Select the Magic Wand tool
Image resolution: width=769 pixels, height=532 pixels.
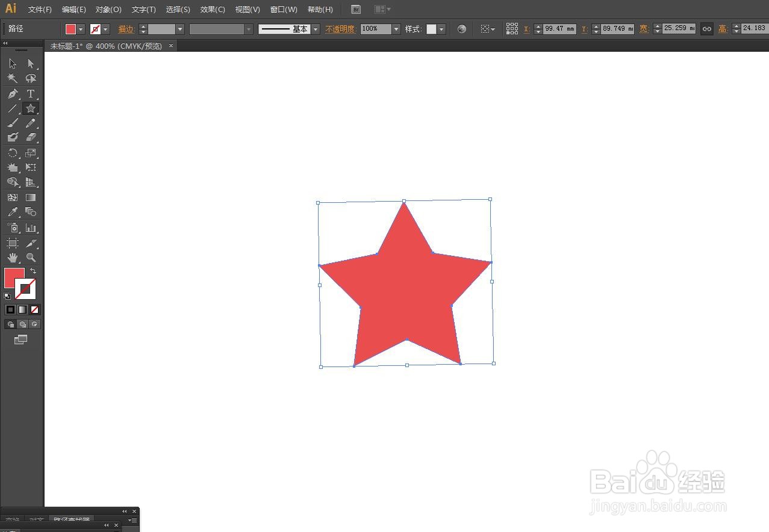pos(13,79)
